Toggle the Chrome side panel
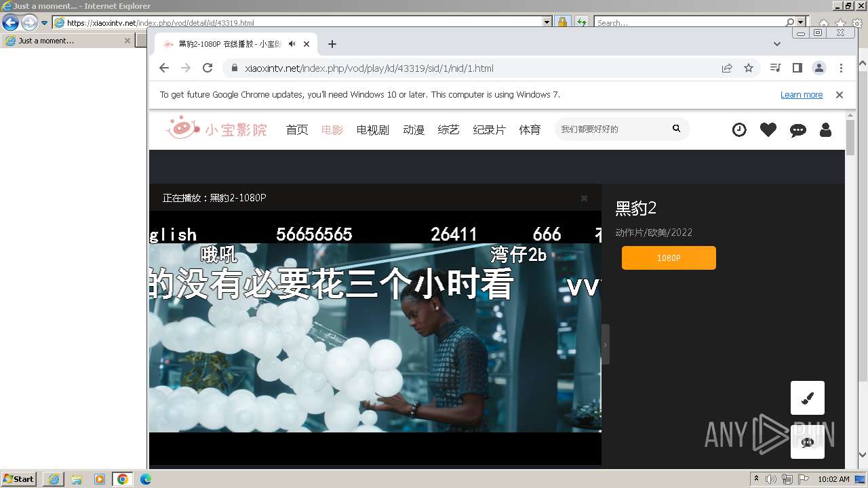 coord(797,68)
